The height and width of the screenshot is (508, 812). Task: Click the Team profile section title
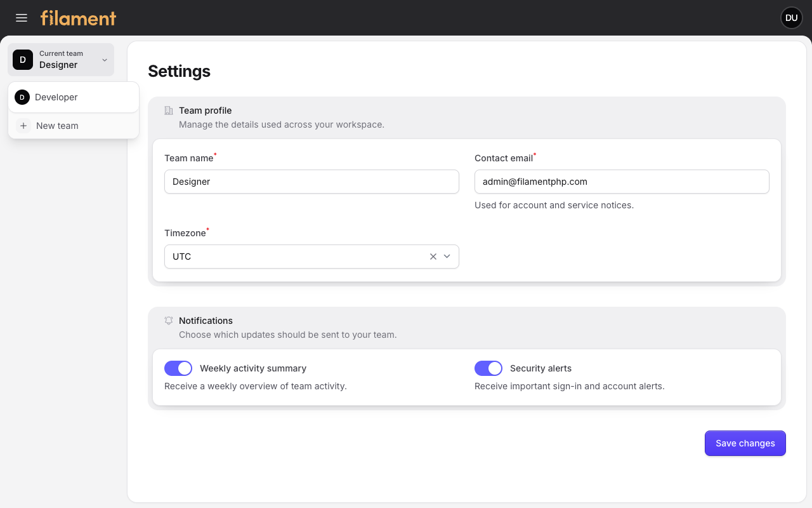206,110
